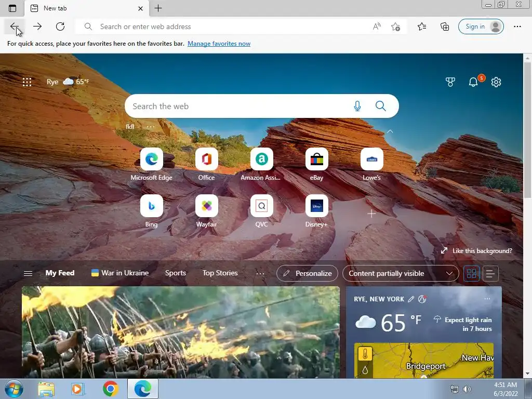Edit Rye, New York weather location
532x399 pixels.
tap(411, 299)
